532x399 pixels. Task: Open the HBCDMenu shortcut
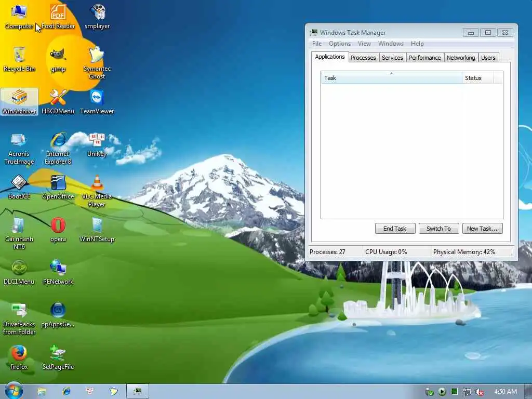[58, 102]
